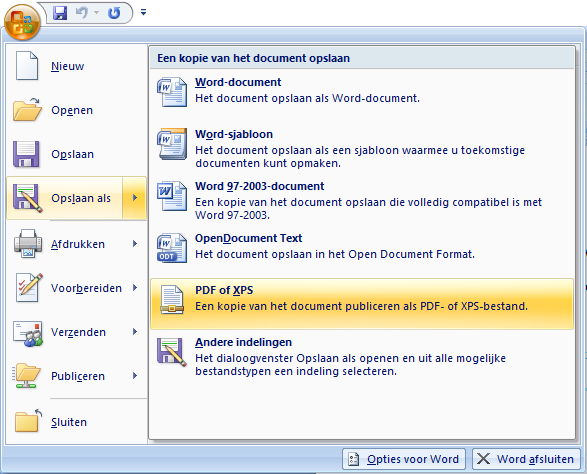
Task: Expand the Verzenden submenu arrow
Action: click(x=135, y=332)
